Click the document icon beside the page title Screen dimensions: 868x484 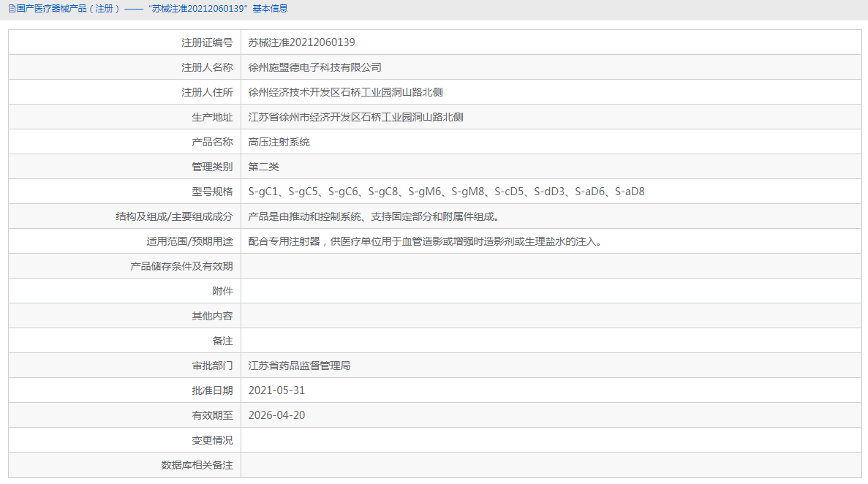click(12, 9)
